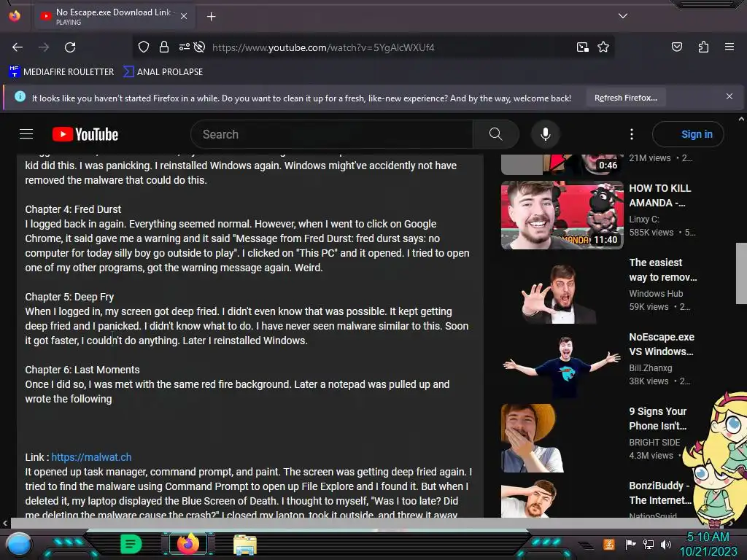Search with your voice microphone
747x560 pixels.
pyautogui.click(x=546, y=134)
